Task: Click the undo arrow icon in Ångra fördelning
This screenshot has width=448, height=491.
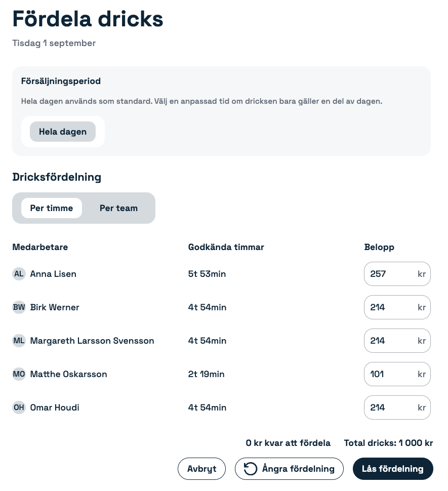Action: coord(250,469)
